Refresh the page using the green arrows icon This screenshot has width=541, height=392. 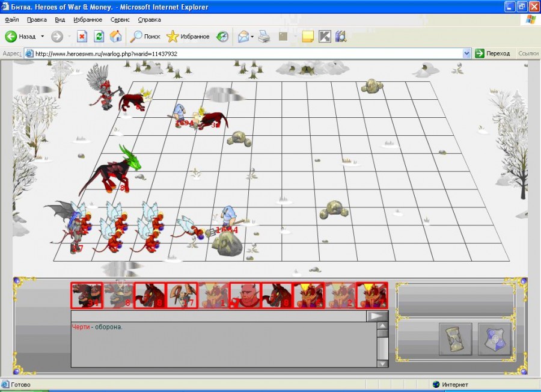pyautogui.click(x=99, y=36)
